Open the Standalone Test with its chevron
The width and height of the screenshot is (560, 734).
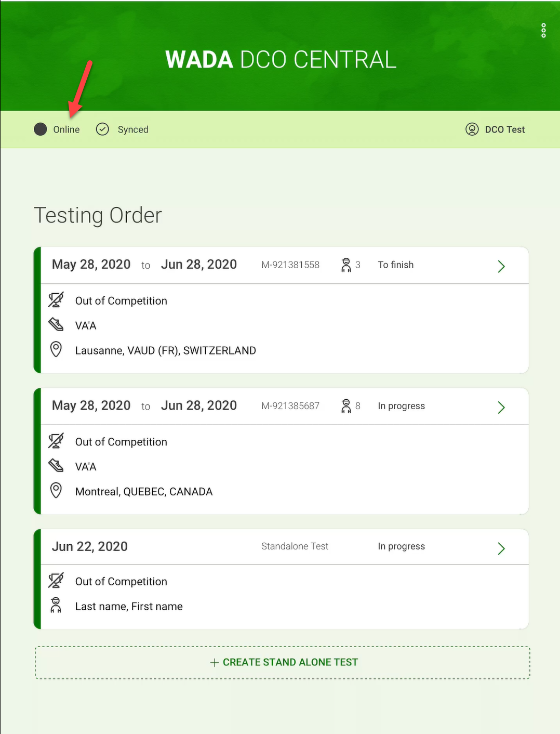click(501, 548)
